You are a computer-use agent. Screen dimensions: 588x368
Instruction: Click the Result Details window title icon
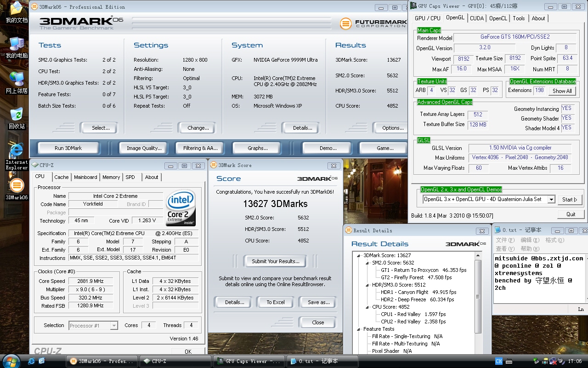[x=349, y=230]
